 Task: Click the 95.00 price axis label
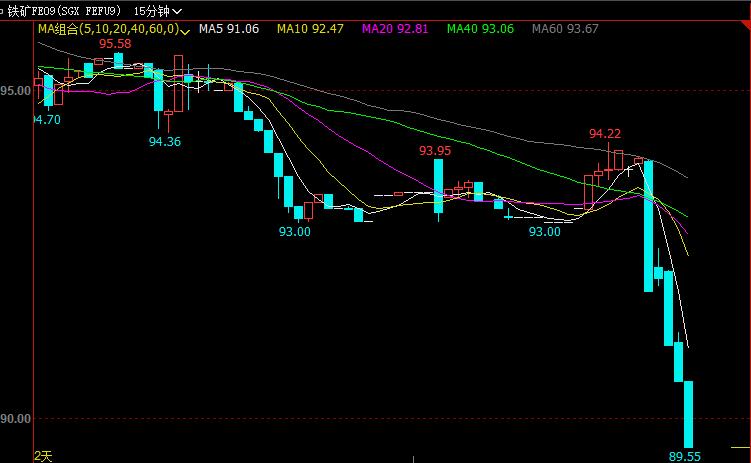15,90
